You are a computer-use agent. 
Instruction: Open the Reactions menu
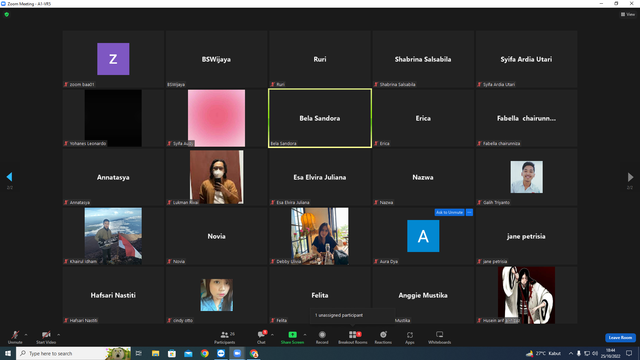click(x=383, y=337)
